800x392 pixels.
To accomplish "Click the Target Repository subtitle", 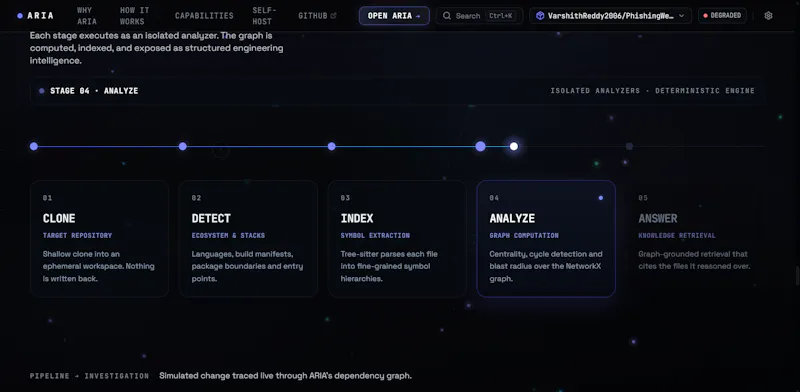I will [x=78, y=236].
